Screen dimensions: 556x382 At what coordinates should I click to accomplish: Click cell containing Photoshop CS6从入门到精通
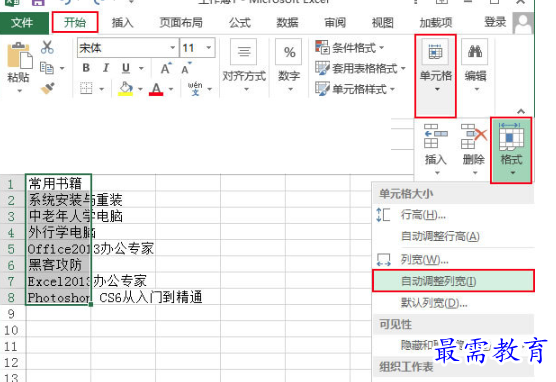tap(58, 297)
